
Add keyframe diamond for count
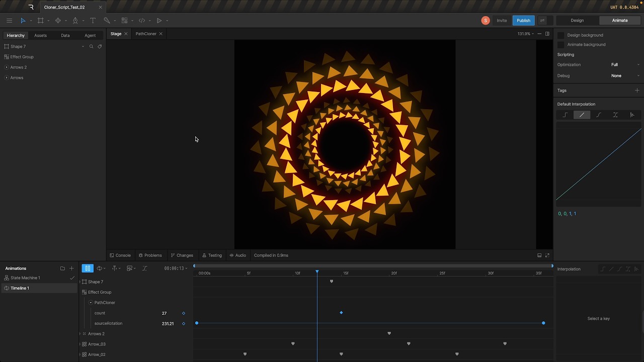tap(184, 313)
